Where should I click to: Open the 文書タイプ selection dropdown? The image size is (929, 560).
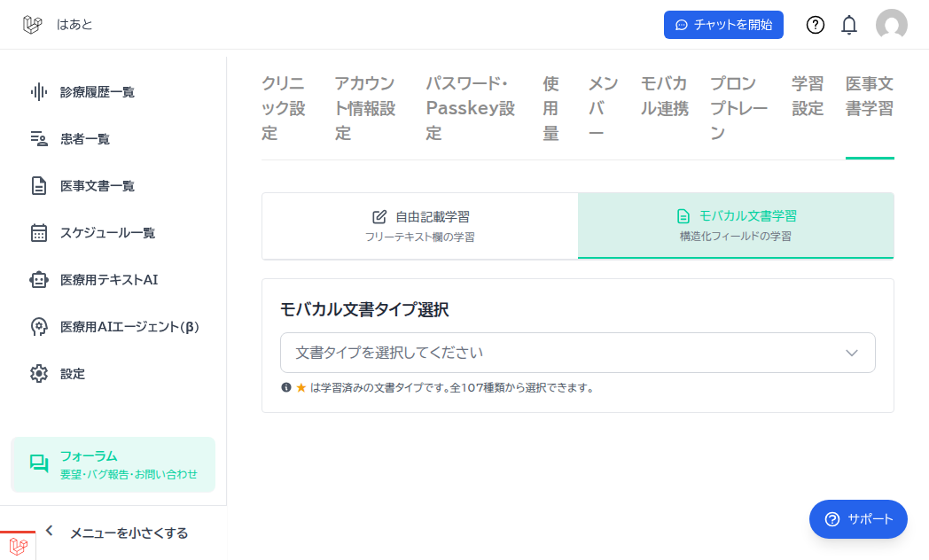click(x=577, y=353)
